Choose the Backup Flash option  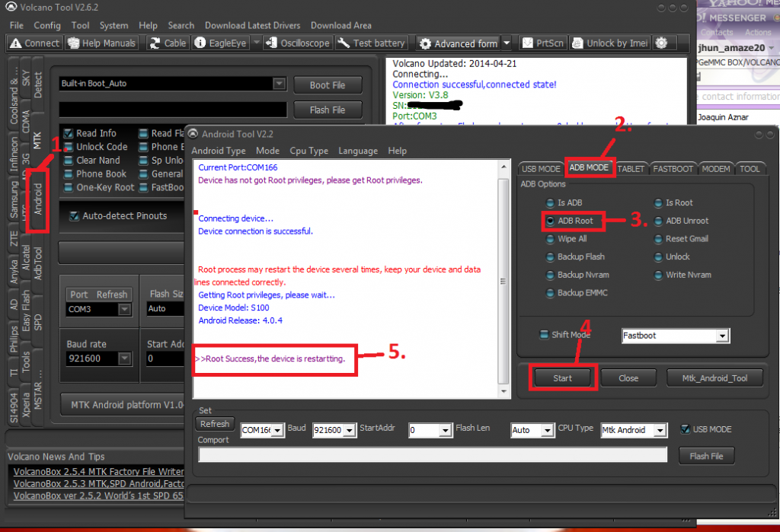(550, 257)
